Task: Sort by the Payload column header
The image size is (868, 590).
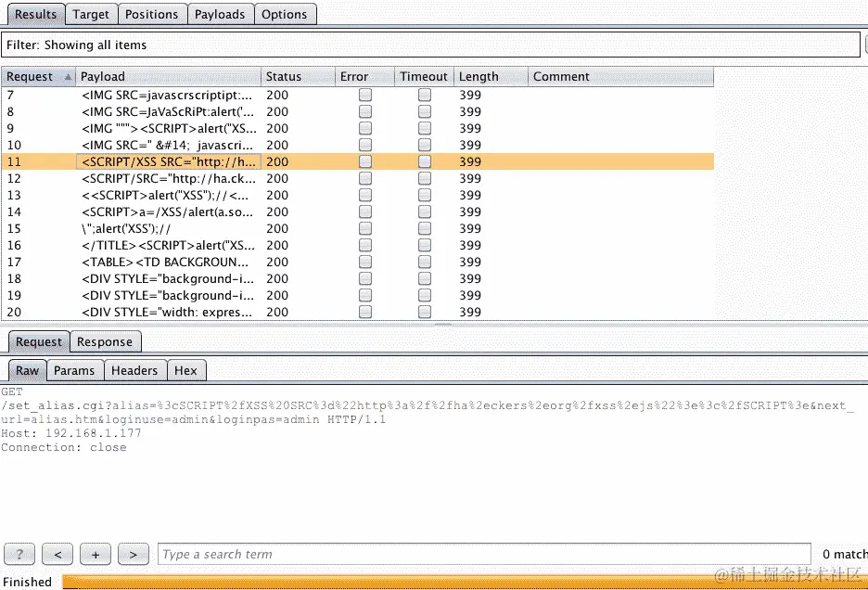Action: click(168, 76)
